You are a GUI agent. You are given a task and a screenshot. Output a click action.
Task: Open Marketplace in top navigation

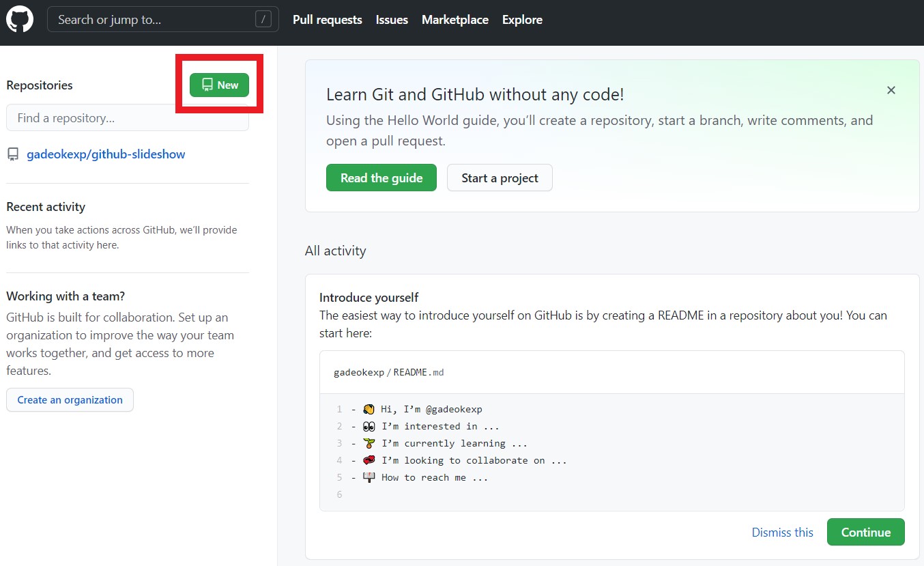pyautogui.click(x=454, y=20)
